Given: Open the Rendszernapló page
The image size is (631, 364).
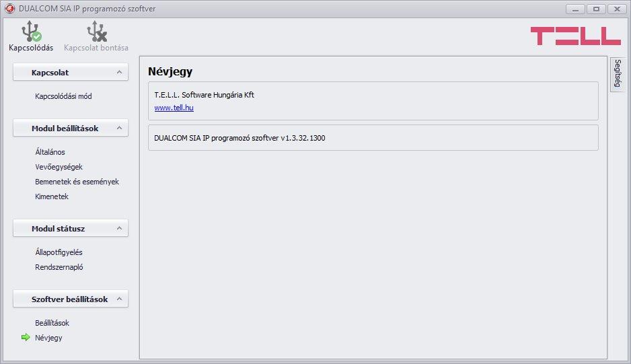Looking at the screenshot, I should pyautogui.click(x=59, y=267).
